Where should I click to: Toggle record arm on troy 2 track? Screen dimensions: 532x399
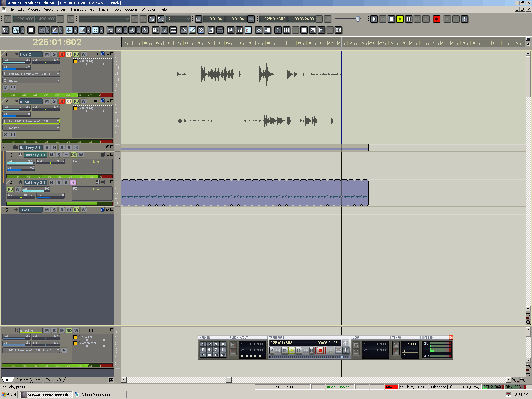(62, 54)
